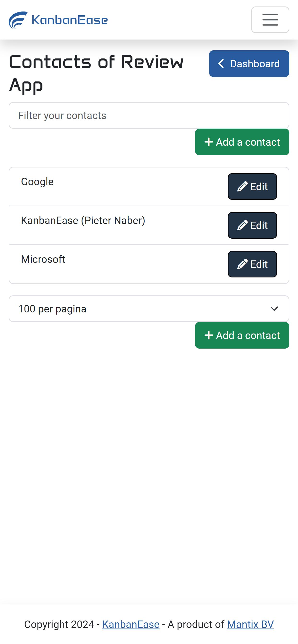This screenshot has width=298, height=644.
Task: Expand the 100 per pagina dropdown
Action: pyautogui.click(x=149, y=309)
